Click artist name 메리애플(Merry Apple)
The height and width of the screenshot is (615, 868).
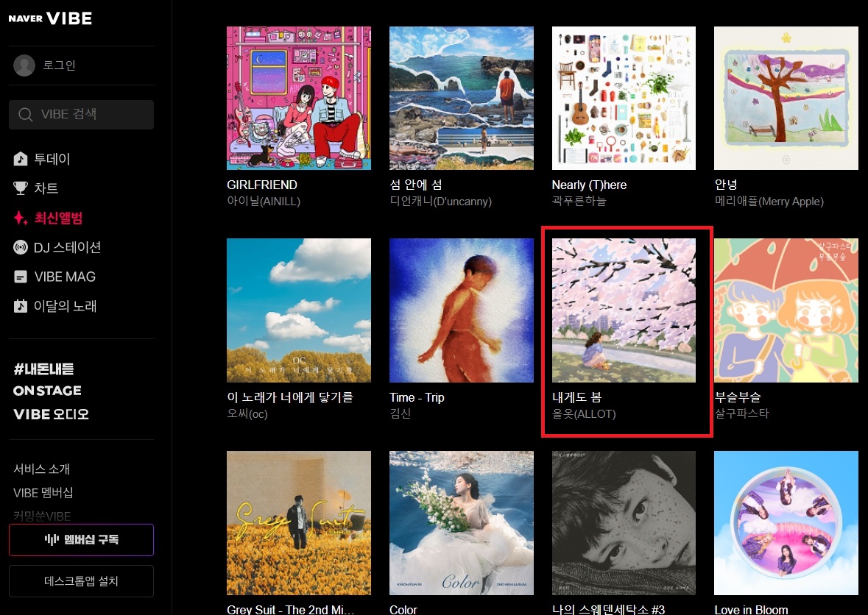769,202
